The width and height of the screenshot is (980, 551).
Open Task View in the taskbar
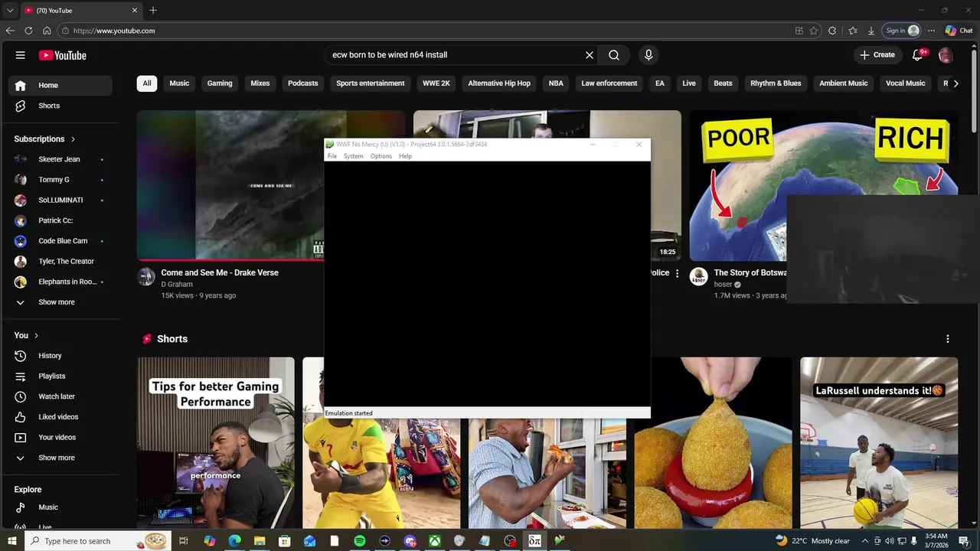(184, 541)
